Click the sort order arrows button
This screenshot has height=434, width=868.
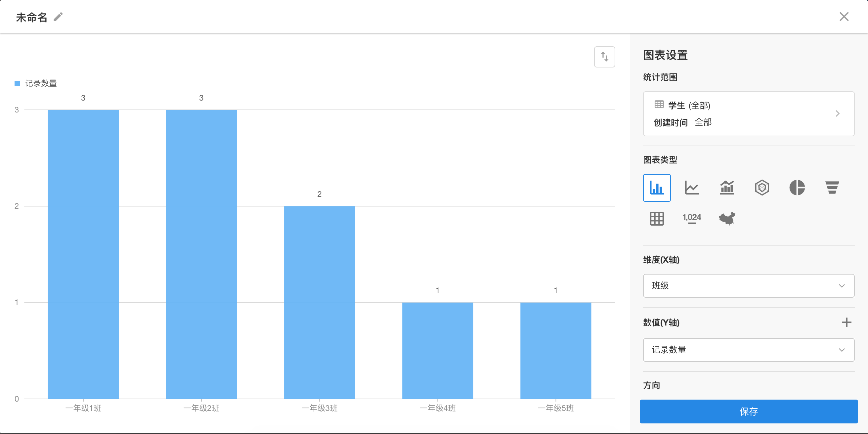[x=604, y=57]
